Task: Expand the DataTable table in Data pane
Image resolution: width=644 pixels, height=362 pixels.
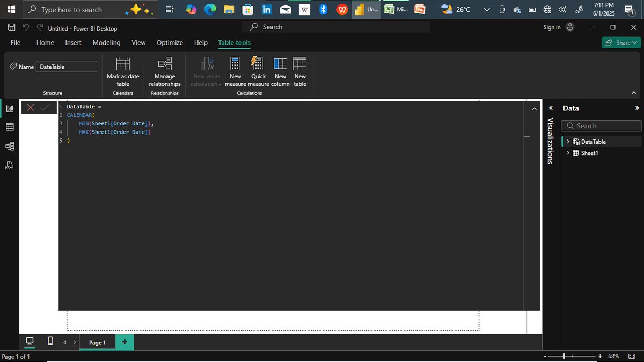Action: click(x=568, y=142)
